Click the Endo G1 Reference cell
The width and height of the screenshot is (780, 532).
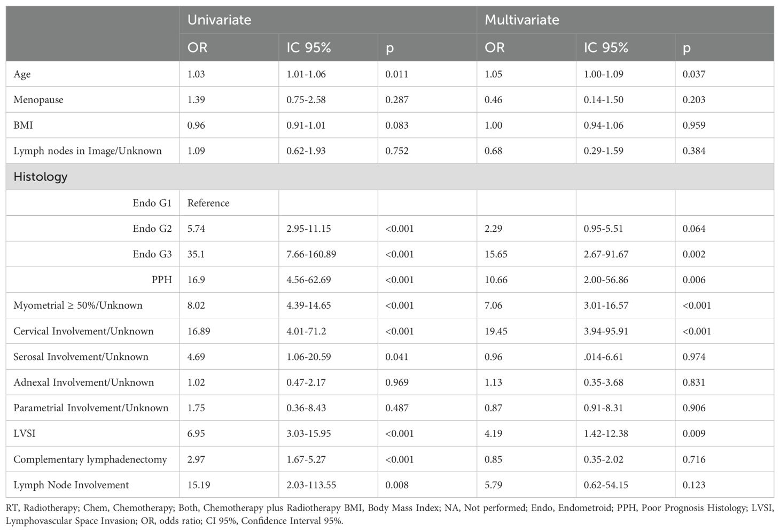click(208, 203)
